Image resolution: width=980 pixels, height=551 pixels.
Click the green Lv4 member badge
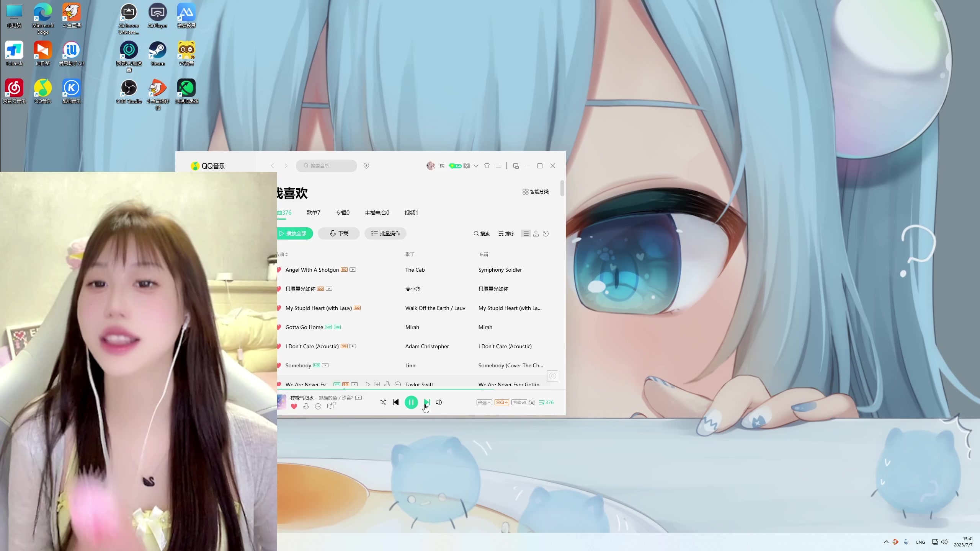pyautogui.click(x=455, y=166)
